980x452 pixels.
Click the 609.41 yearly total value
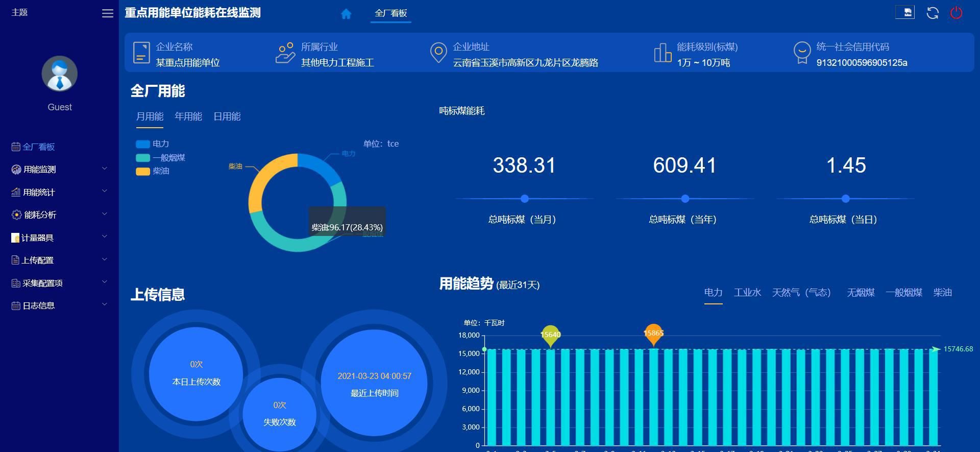(684, 165)
